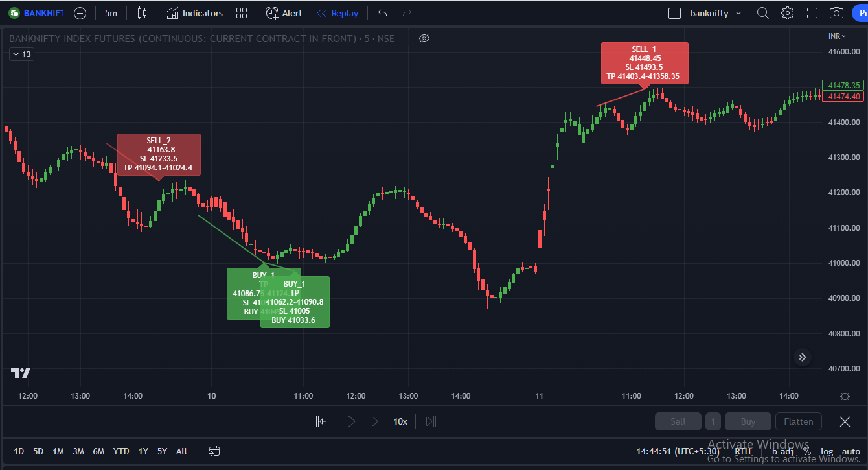The height and width of the screenshot is (470, 868).
Task: Click the replay Sell button
Action: (678, 421)
